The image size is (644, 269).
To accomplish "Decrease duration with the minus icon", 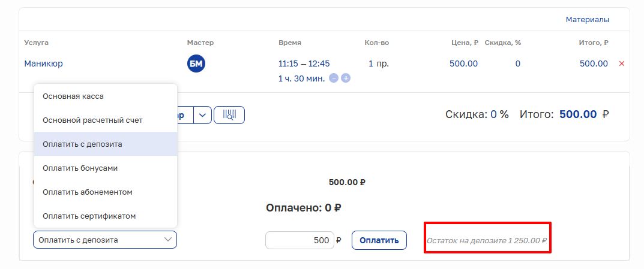I will coord(334,78).
